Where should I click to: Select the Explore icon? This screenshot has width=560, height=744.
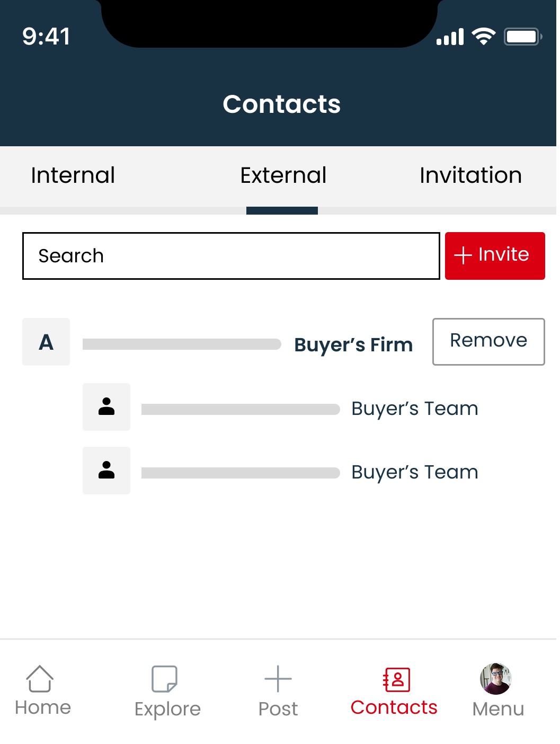pos(164,679)
